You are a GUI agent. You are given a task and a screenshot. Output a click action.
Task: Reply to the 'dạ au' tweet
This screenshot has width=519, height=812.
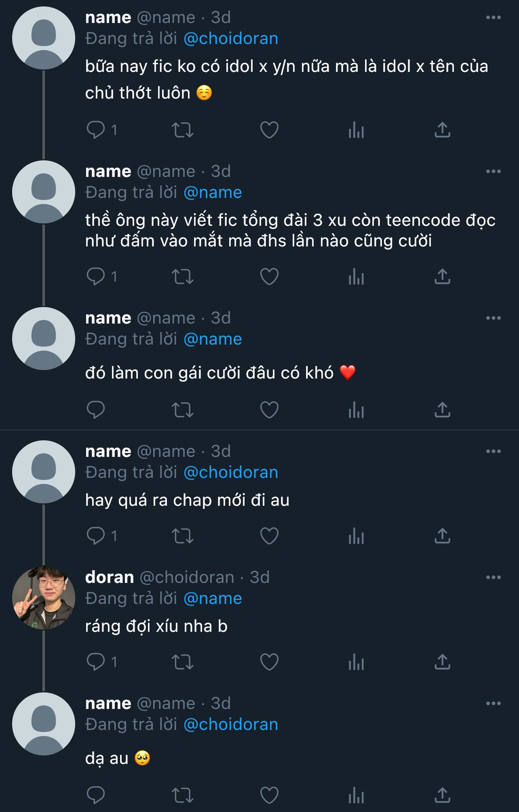click(96, 795)
